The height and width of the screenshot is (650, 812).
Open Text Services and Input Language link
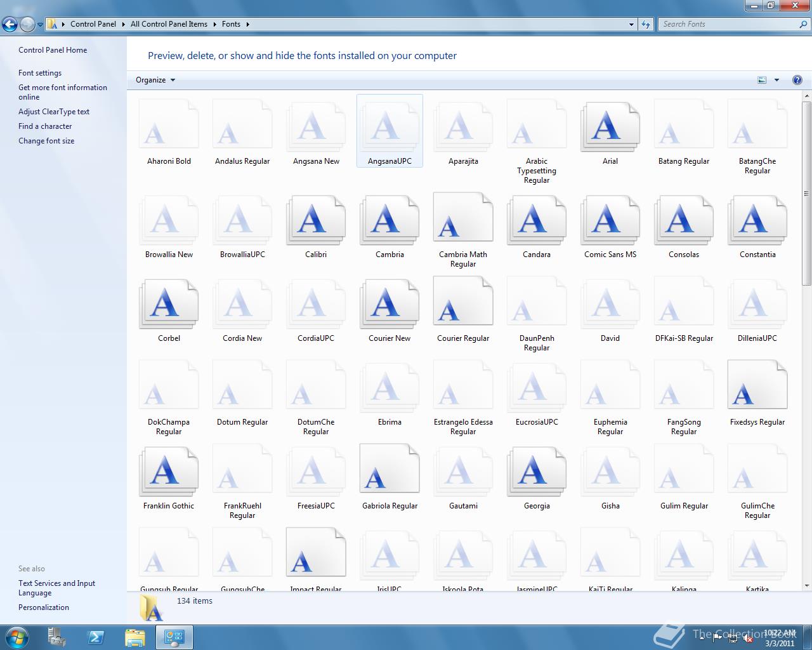pyautogui.click(x=56, y=588)
